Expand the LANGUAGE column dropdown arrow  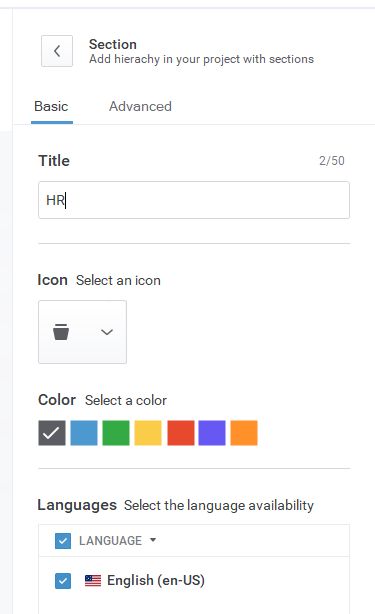(153, 540)
